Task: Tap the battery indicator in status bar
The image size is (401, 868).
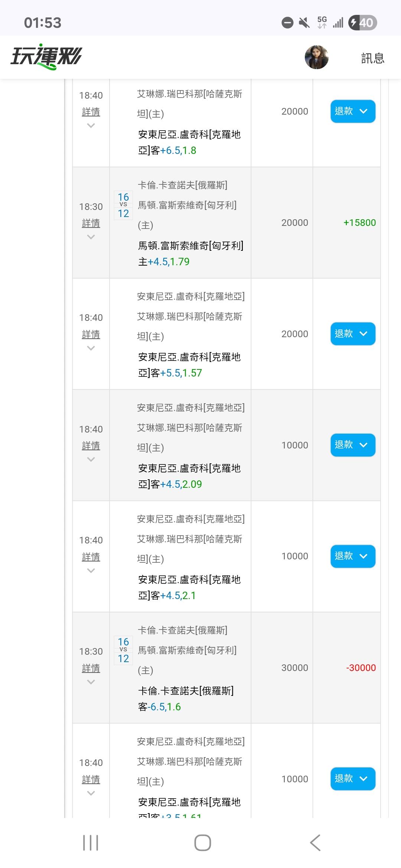Action: tap(362, 23)
